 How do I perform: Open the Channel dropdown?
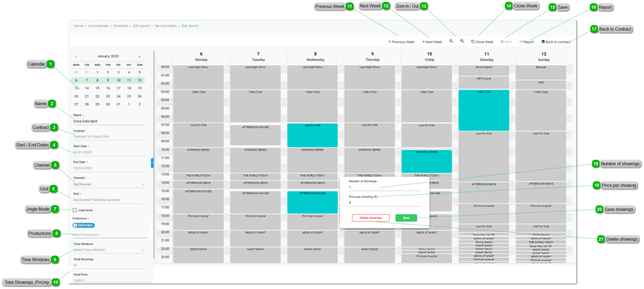pyautogui.click(x=108, y=184)
